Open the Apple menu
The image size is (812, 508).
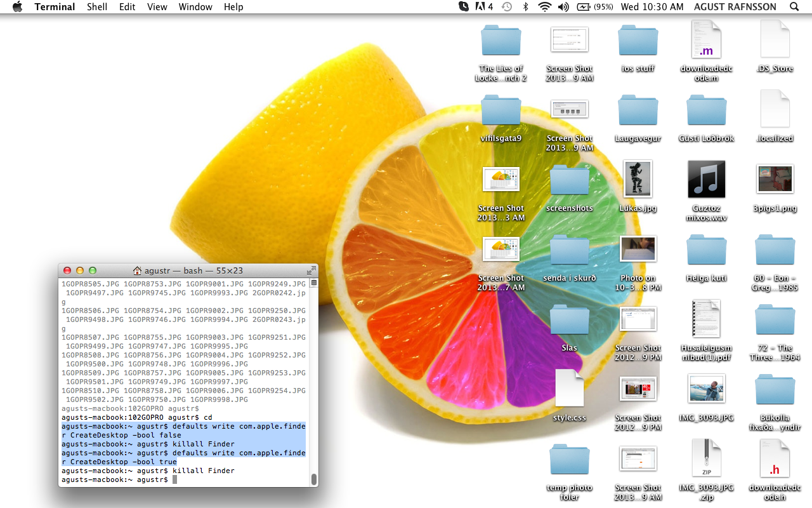click(17, 7)
